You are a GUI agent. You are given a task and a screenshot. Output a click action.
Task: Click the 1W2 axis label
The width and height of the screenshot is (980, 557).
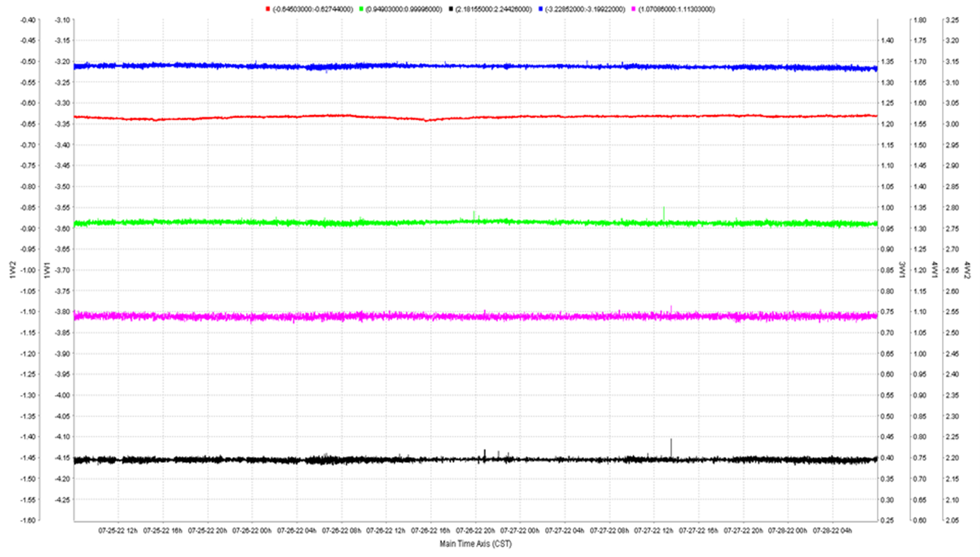coord(12,270)
